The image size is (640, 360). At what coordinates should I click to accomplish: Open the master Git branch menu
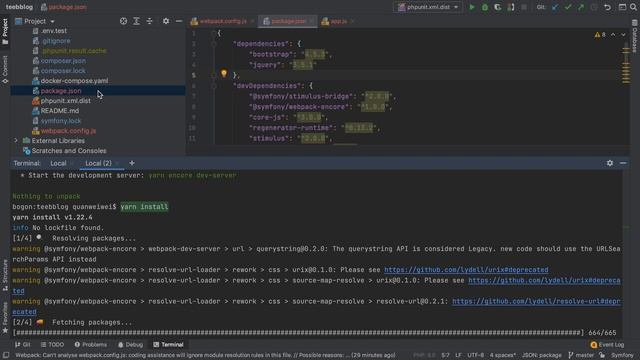click(x=582, y=356)
